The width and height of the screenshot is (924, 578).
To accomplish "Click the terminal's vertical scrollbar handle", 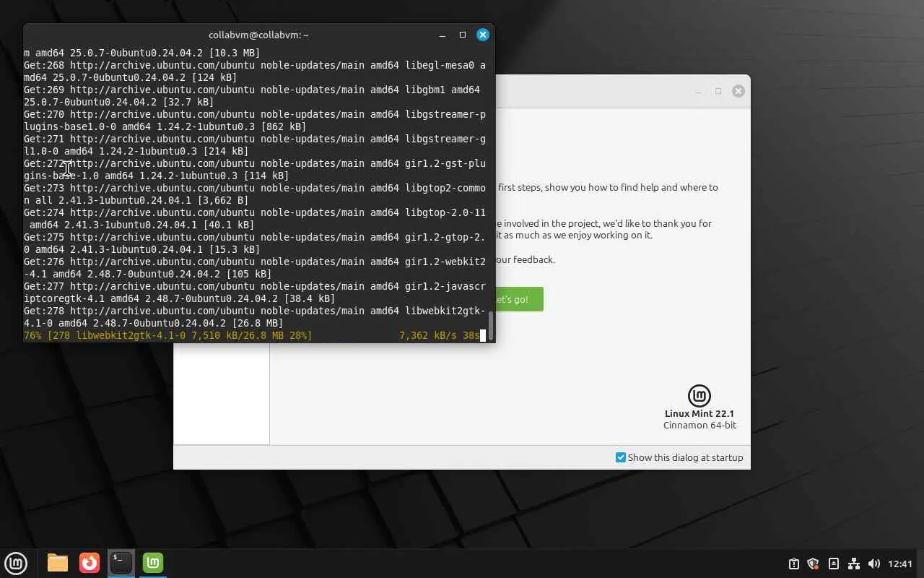I will 492,325.
